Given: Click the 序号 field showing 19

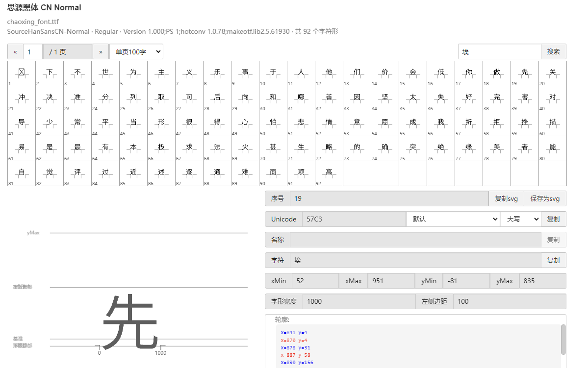Looking at the screenshot, I should (389, 198).
